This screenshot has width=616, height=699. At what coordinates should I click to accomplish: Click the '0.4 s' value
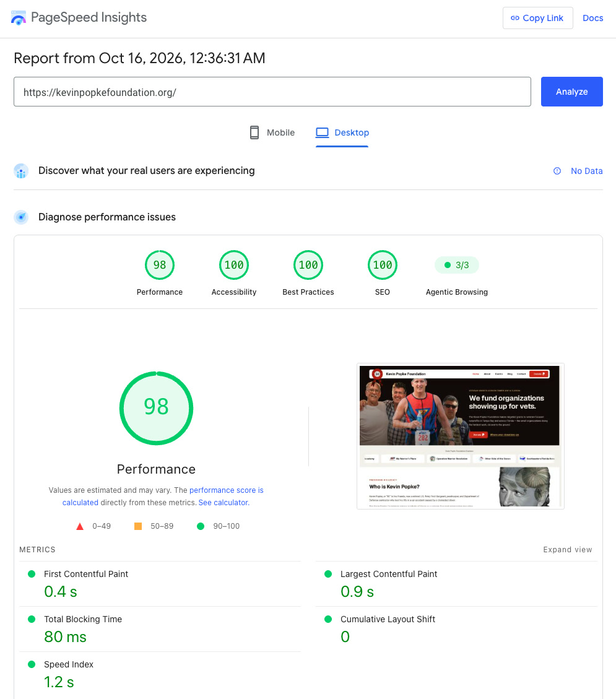[x=61, y=591]
